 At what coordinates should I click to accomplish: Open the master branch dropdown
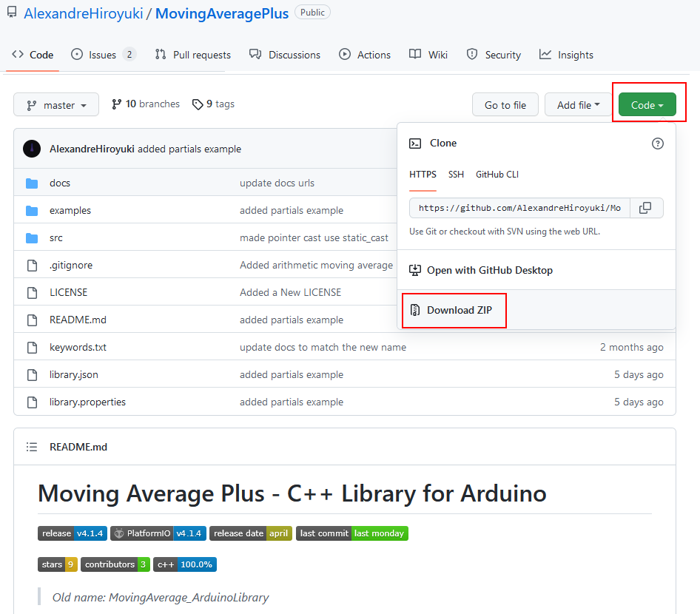click(x=56, y=105)
